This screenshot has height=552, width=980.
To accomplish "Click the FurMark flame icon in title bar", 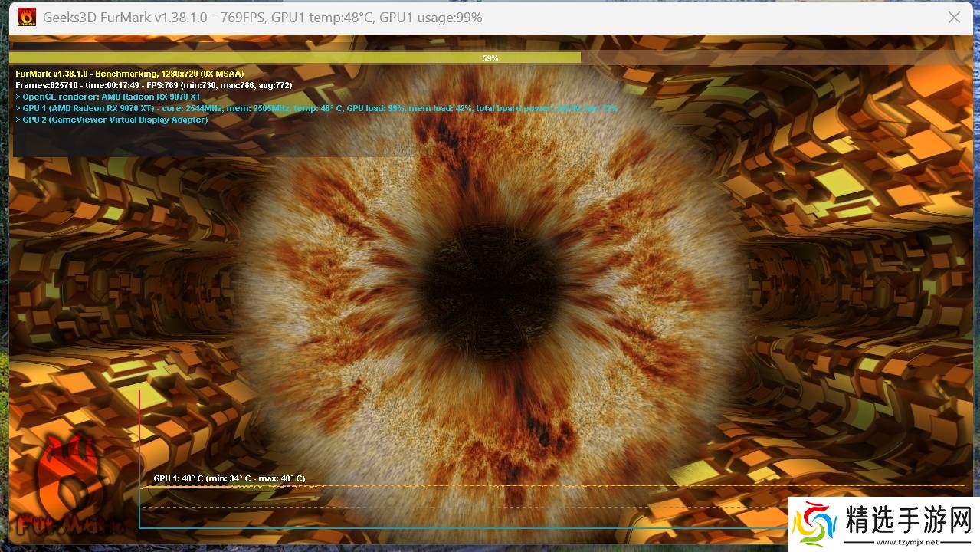I will point(27,17).
